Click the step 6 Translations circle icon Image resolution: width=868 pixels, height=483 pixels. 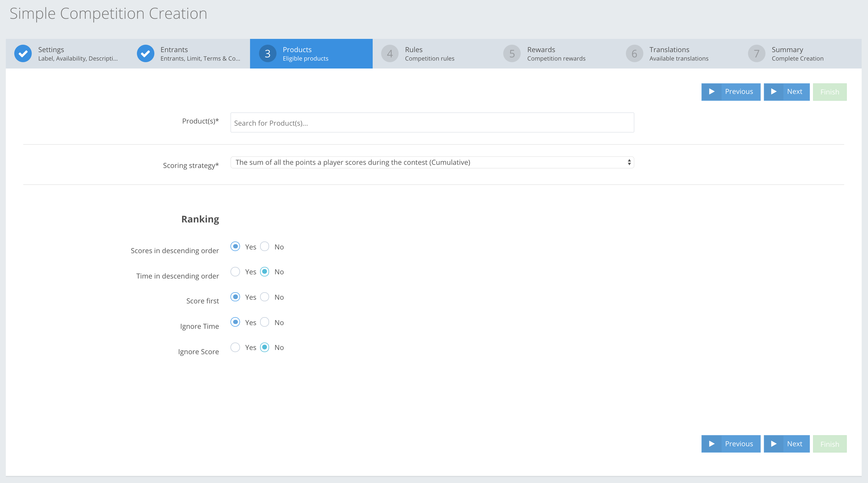pyautogui.click(x=634, y=54)
